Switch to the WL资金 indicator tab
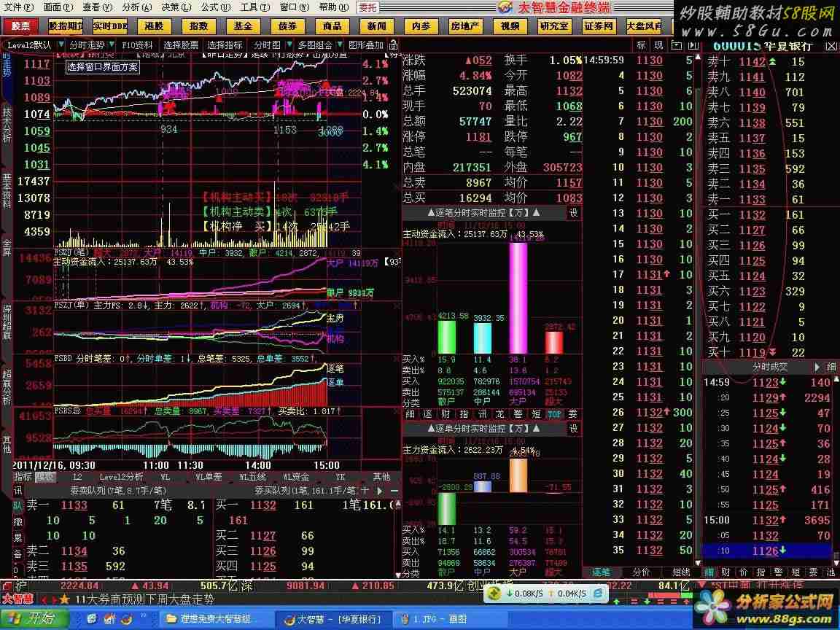The width and height of the screenshot is (840, 630). pos(296,476)
